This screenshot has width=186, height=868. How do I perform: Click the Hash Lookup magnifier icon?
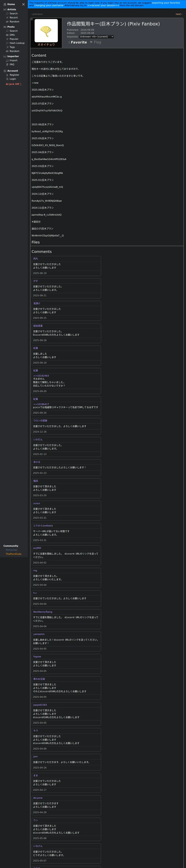[x=7, y=43]
